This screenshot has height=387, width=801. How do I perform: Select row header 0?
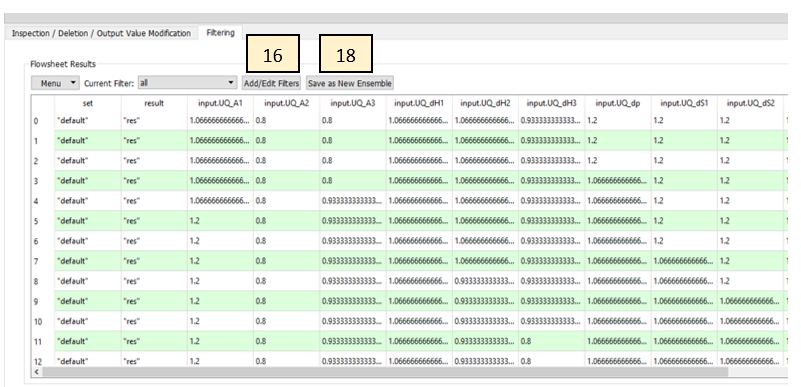click(43, 120)
